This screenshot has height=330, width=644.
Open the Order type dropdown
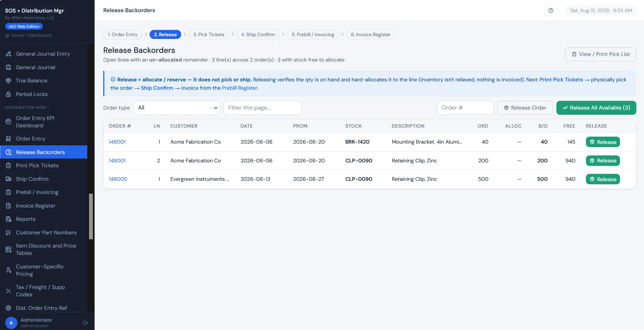[177, 108]
